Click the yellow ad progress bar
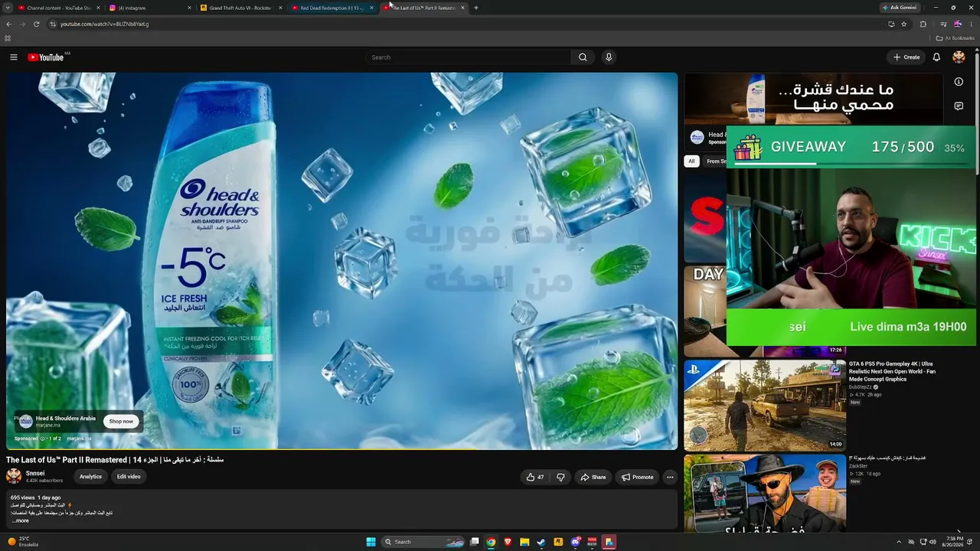The height and width of the screenshot is (551, 980). [x=341, y=448]
